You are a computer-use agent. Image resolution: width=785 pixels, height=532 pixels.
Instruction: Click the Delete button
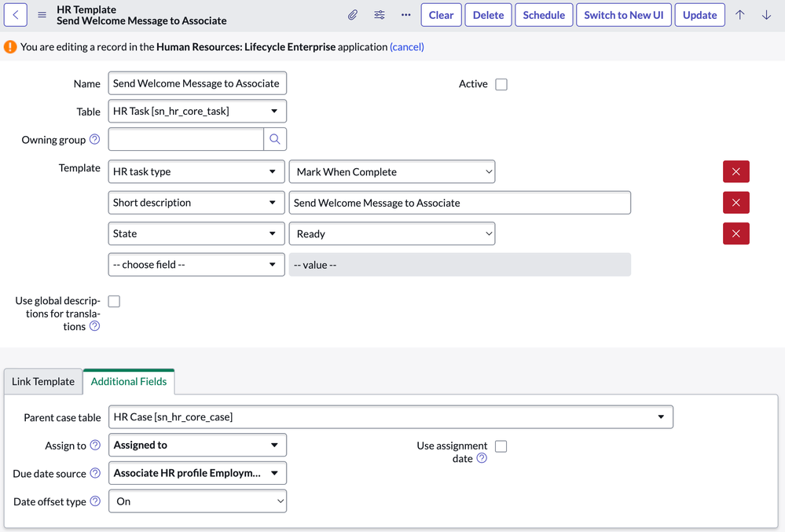[x=488, y=15]
